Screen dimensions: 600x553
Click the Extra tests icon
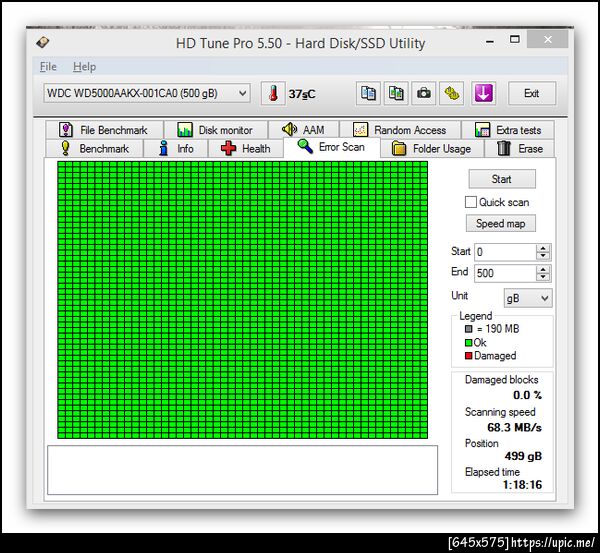[x=482, y=130]
